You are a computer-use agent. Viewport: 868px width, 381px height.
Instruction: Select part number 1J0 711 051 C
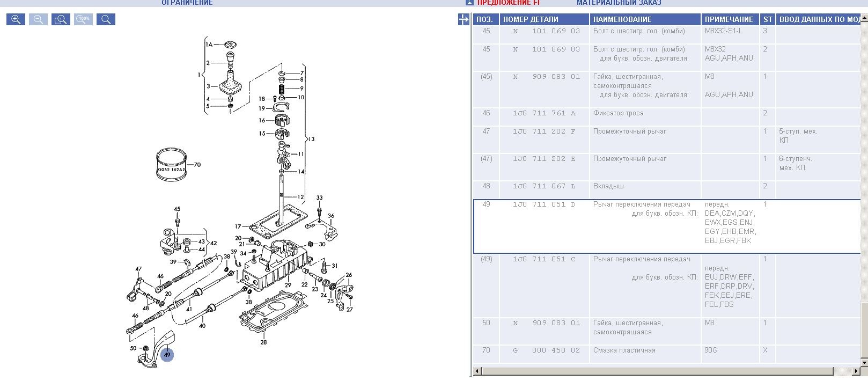(x=544, y=259)
